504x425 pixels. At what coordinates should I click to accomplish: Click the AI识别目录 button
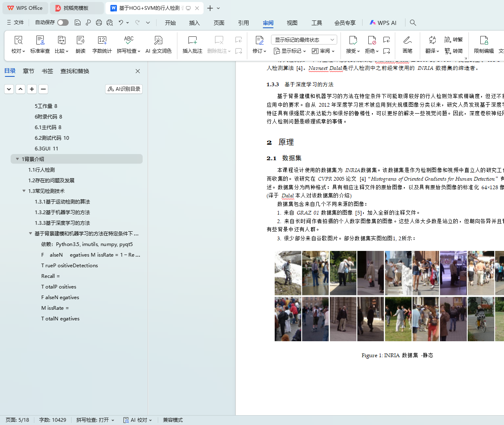click(x=124, y=89)
